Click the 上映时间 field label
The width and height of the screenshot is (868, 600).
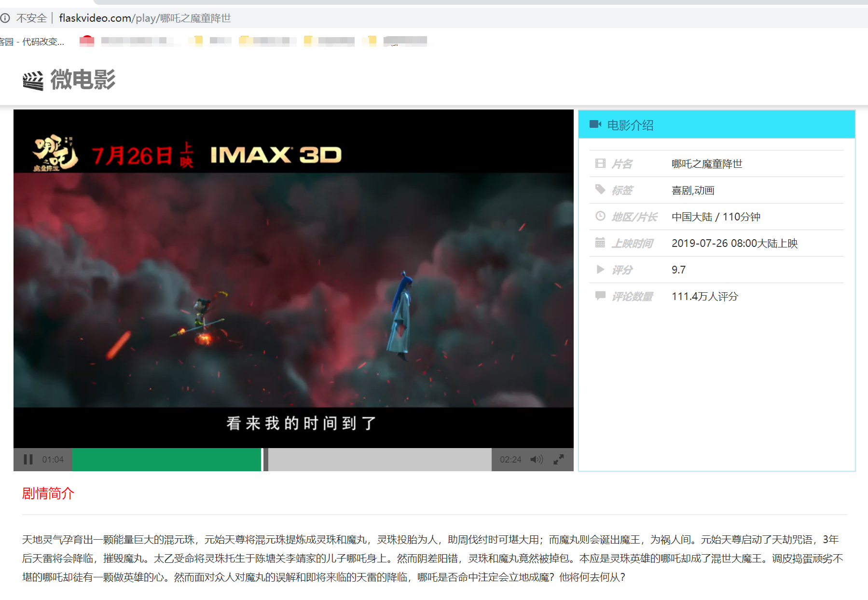tap(633, 244)
